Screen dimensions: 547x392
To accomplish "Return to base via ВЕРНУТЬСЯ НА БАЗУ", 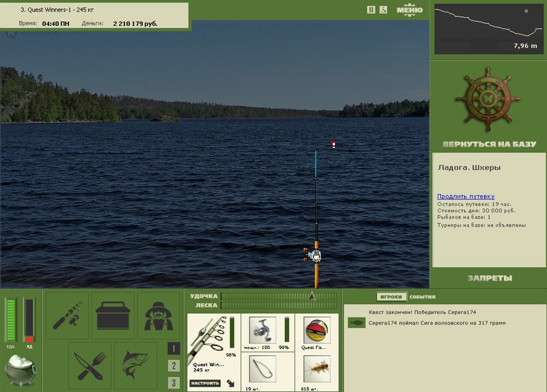I will coord(489,144).
